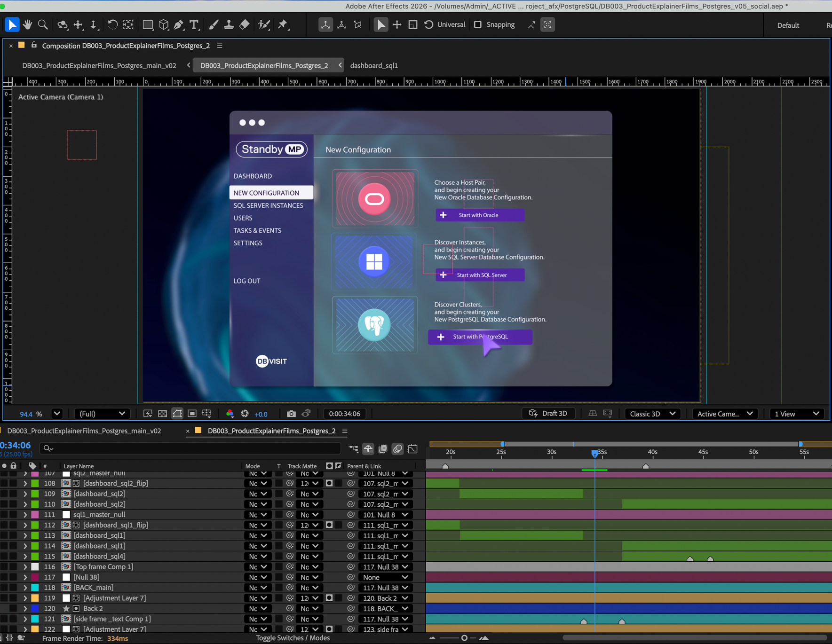Select the Default workspace

[788, 25]
